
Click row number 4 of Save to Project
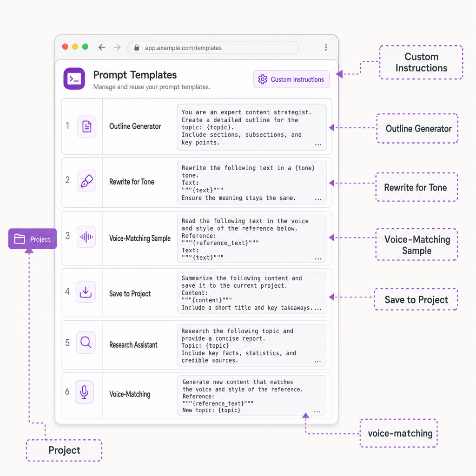67,291
